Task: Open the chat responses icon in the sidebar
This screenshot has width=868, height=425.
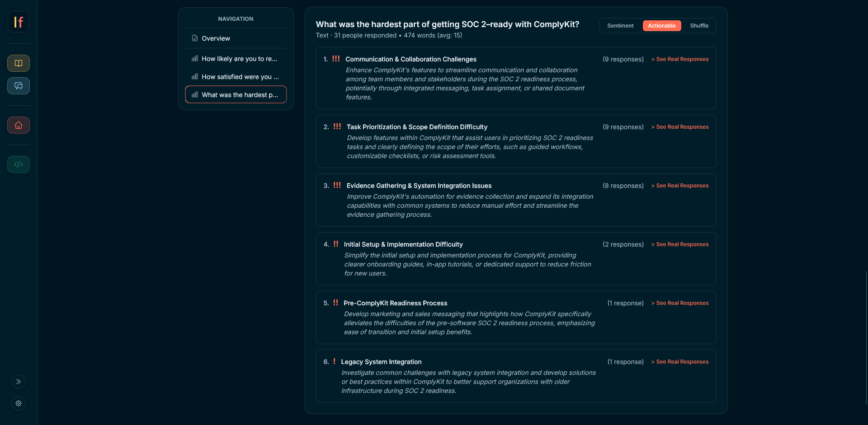Action: [19, 86]
